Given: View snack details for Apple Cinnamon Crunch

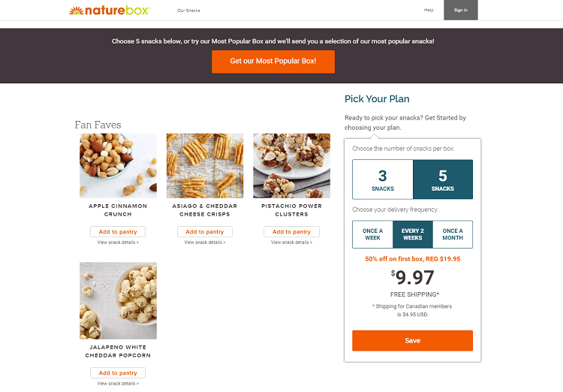Looking at the screenshot, I should pos(118,243).
